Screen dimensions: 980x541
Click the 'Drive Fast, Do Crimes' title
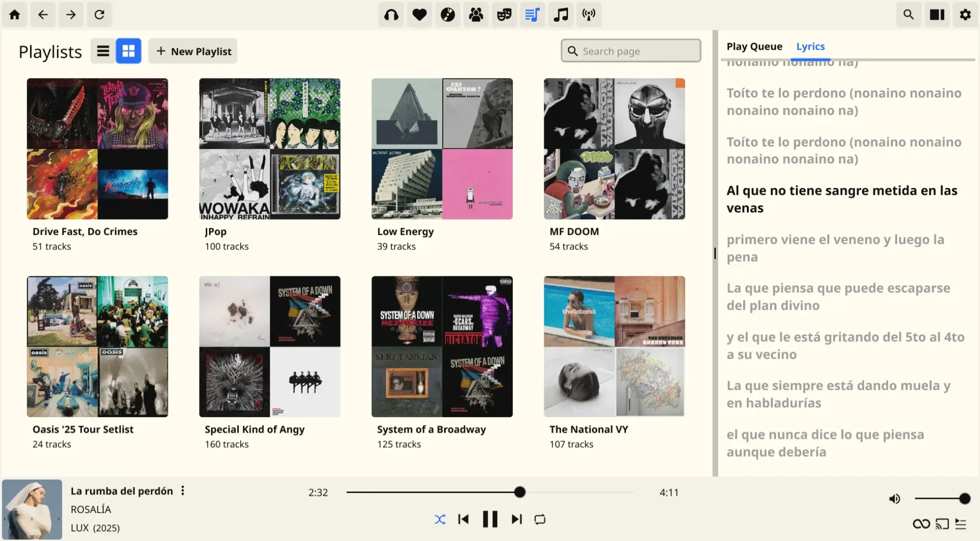pyautogui.click(x=85, y=232)
